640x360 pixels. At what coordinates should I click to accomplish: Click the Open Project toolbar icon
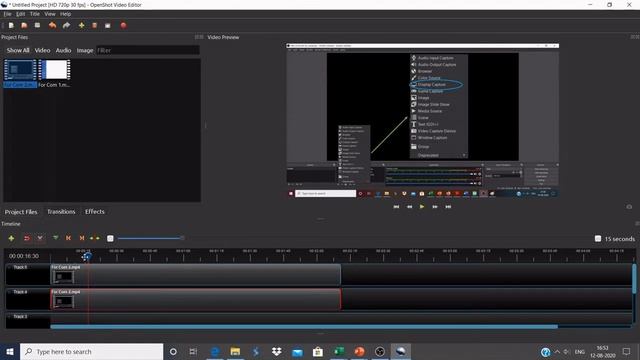(x=24, y=25)
